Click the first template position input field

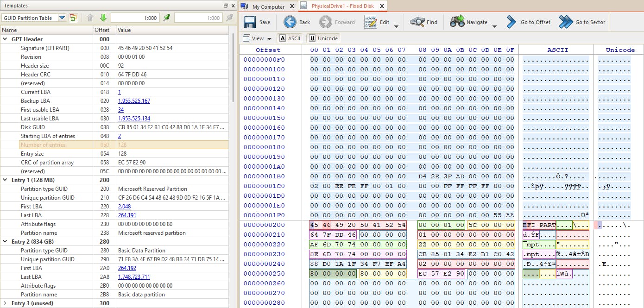point(134,18)
